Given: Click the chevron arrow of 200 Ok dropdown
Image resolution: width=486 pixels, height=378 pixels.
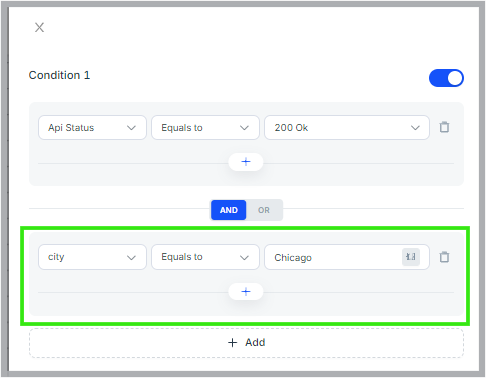Looking at the screenshot, I should pos(415,128).
